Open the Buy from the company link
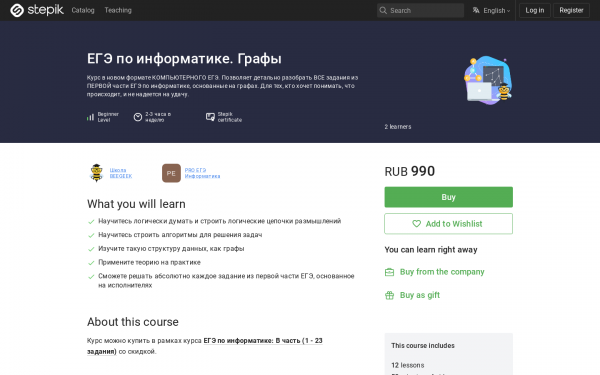 (442, 272)
